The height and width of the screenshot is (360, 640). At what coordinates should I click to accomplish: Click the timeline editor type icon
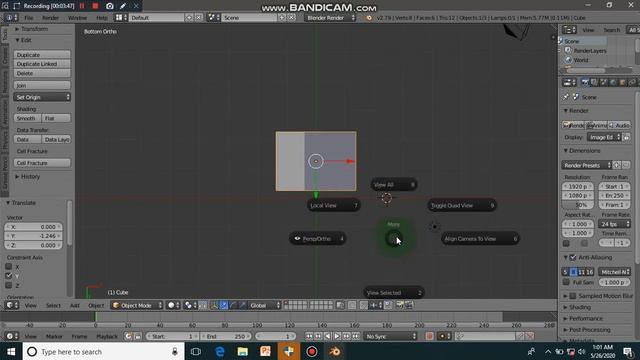[11, 336]
